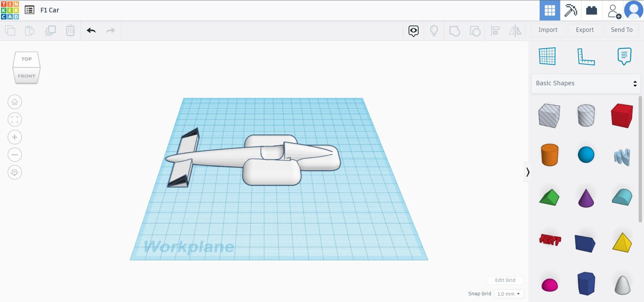The width and height of the screenshot is (644, 302).
Task: Pick the navy Polygon shape
Action: pos(586,284)
